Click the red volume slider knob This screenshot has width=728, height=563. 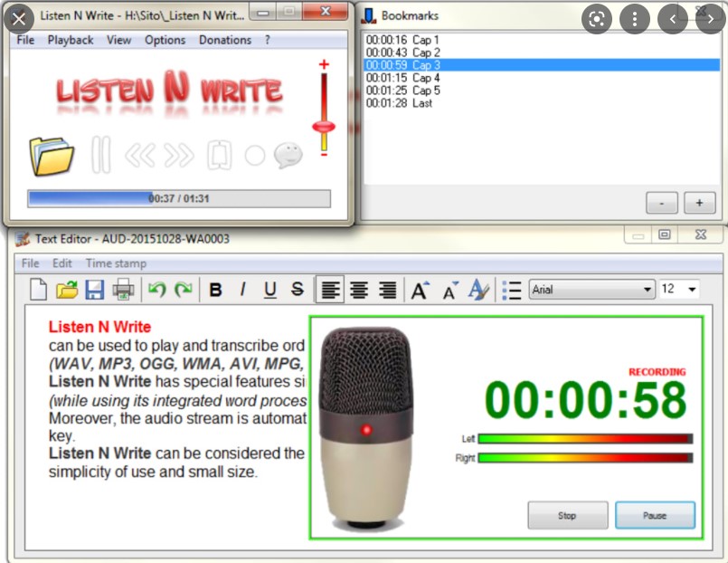[324, 127]
